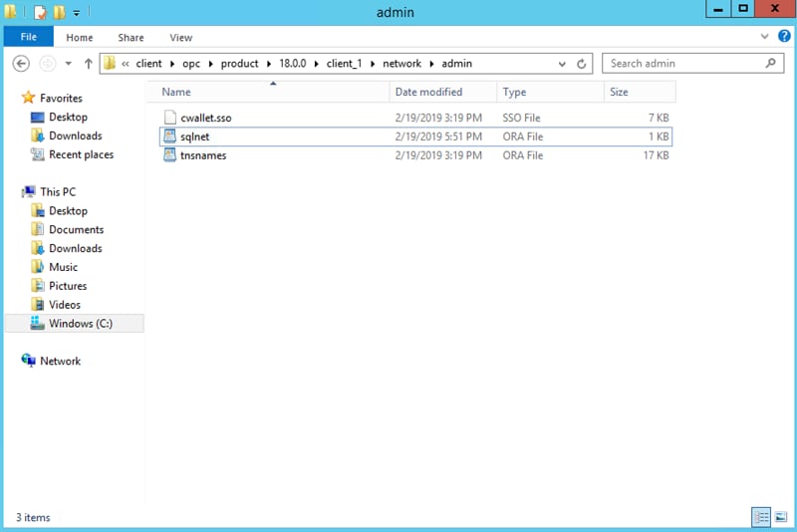Sort by Date modified column
This screenshot has width=797, height=532.
pyautogui.click(x=443, y=92)
